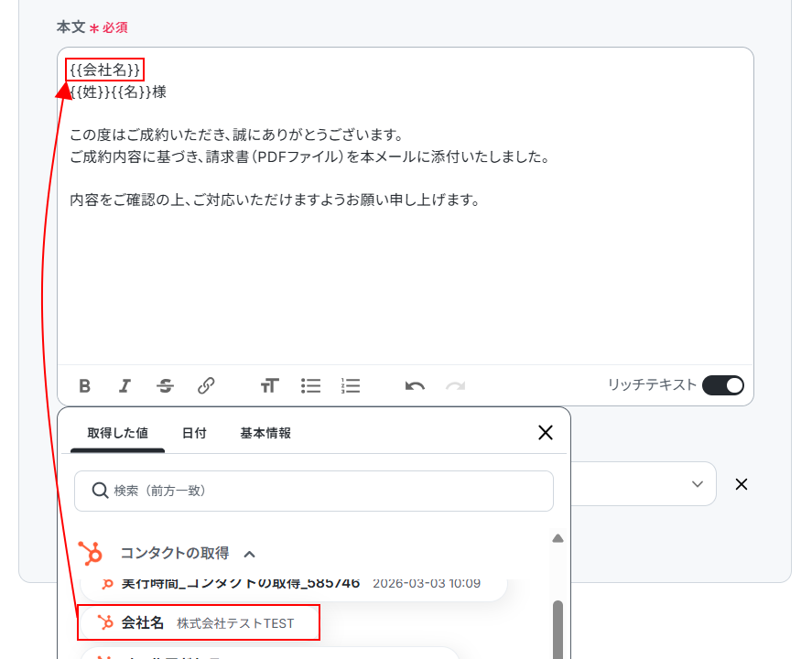The width and height of the screenshot is (812, 659).
Task: Redo the last undone edit
Action: coord(456,385)
